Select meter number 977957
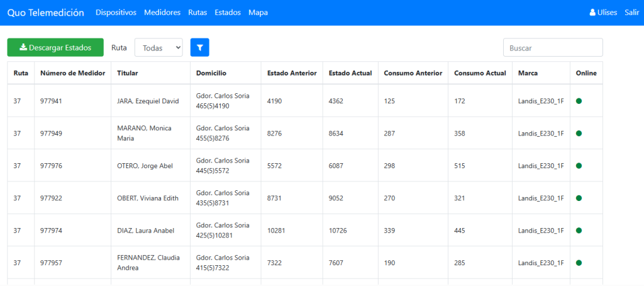 [x=51, y=263]
